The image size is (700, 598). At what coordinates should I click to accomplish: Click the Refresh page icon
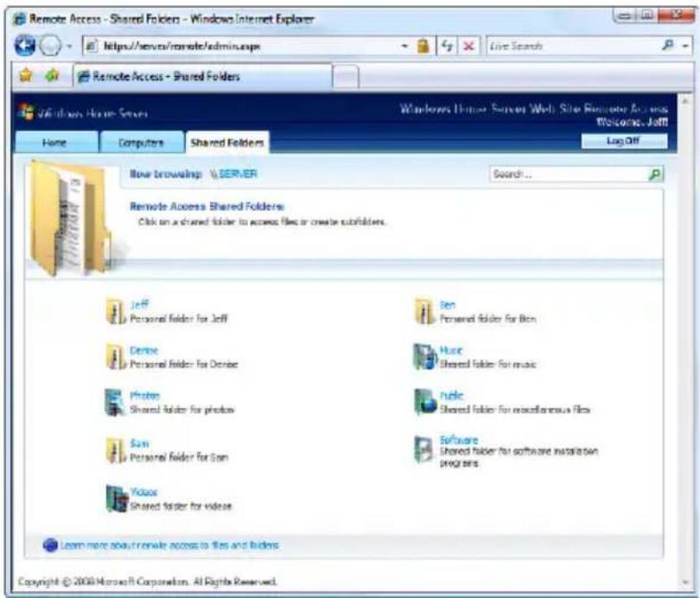447,46
